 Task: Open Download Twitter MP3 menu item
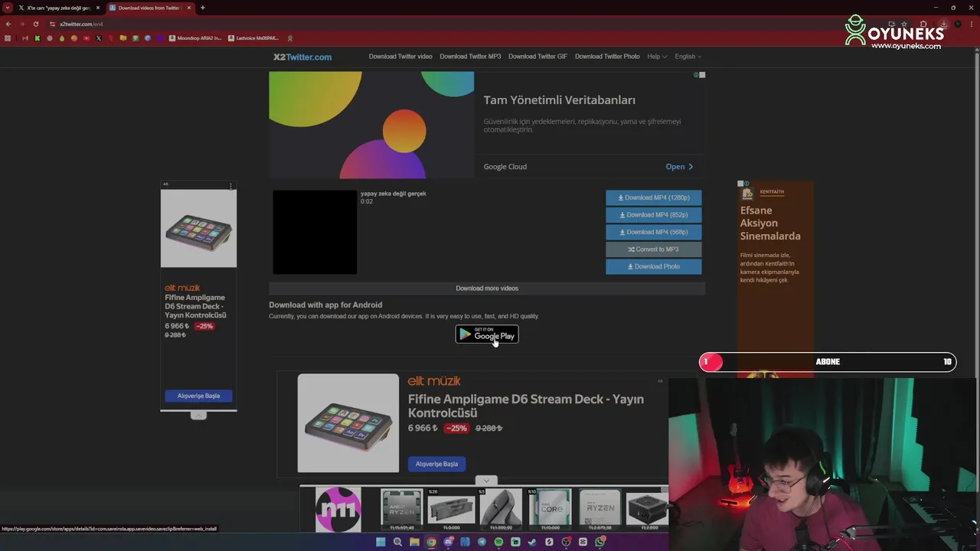[x=470, y=57]
